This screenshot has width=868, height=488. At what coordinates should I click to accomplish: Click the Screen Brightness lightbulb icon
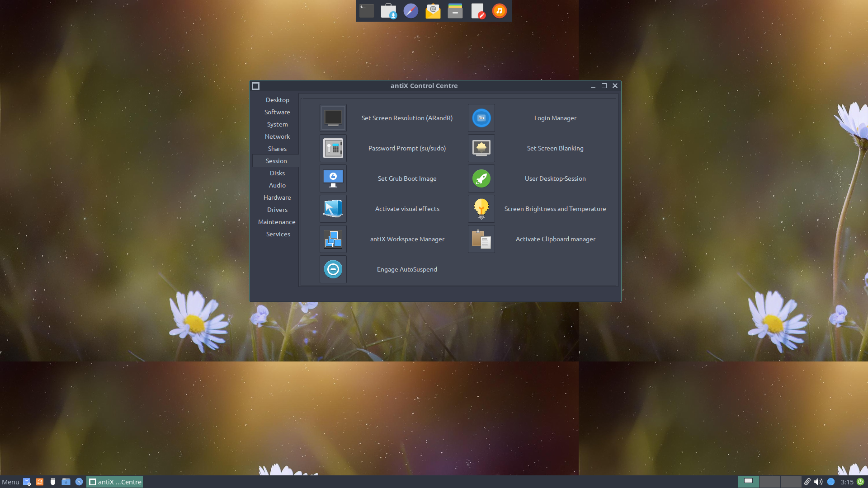[x=481, y=209]
